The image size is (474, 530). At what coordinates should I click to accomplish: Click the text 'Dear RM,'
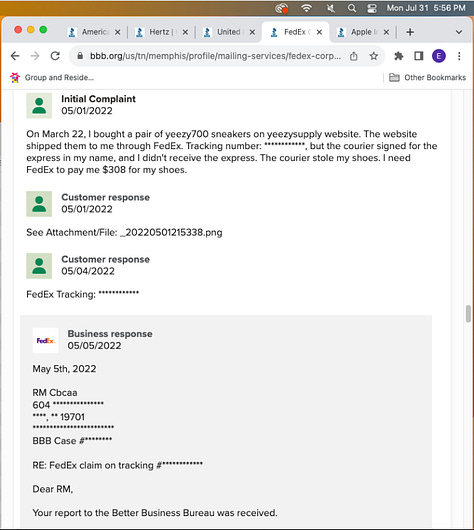[53, 489]
